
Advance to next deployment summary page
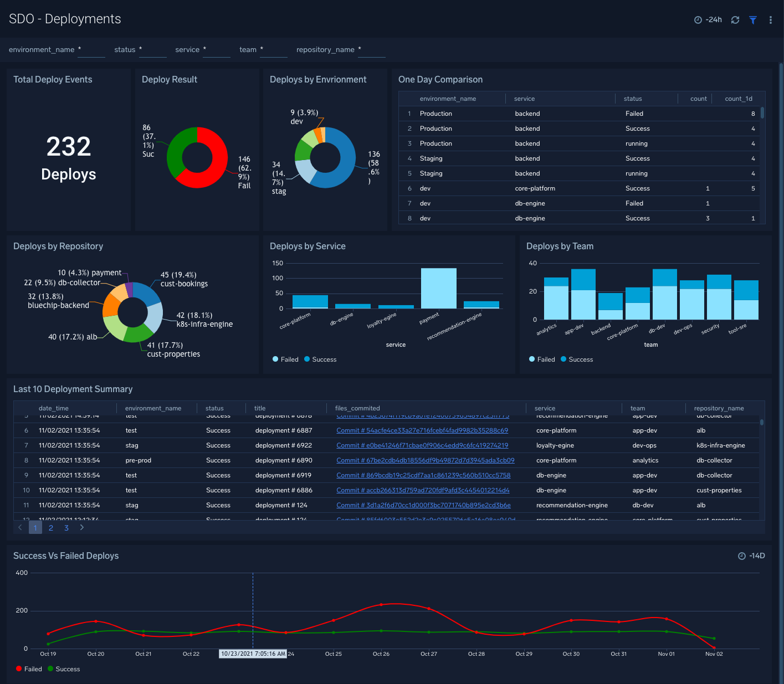pos(81,527)
